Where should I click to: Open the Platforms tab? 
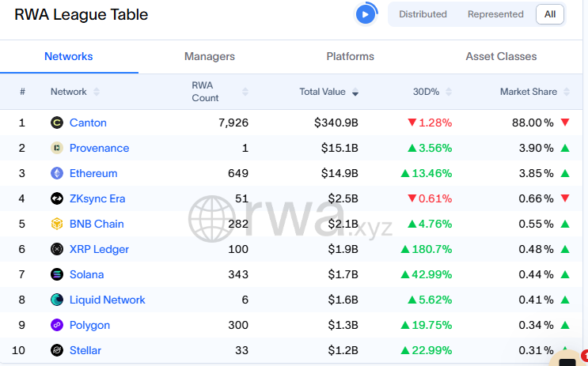tap(351, 56)
